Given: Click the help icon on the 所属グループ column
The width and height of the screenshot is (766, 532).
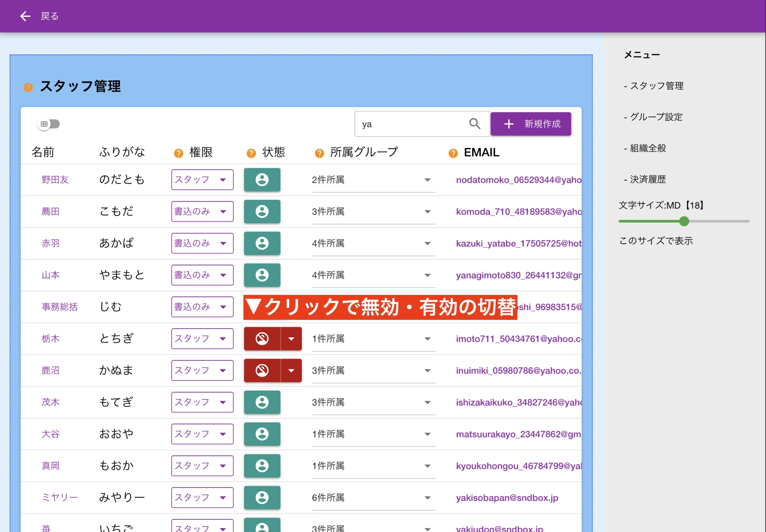Looking at the screenshot, I should tap(319, 152).
